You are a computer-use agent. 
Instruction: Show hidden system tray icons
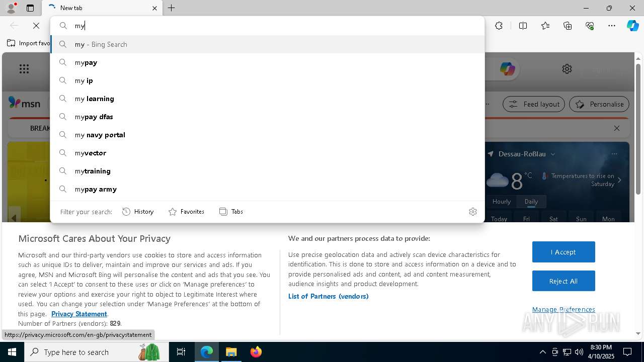click(542, 352)
